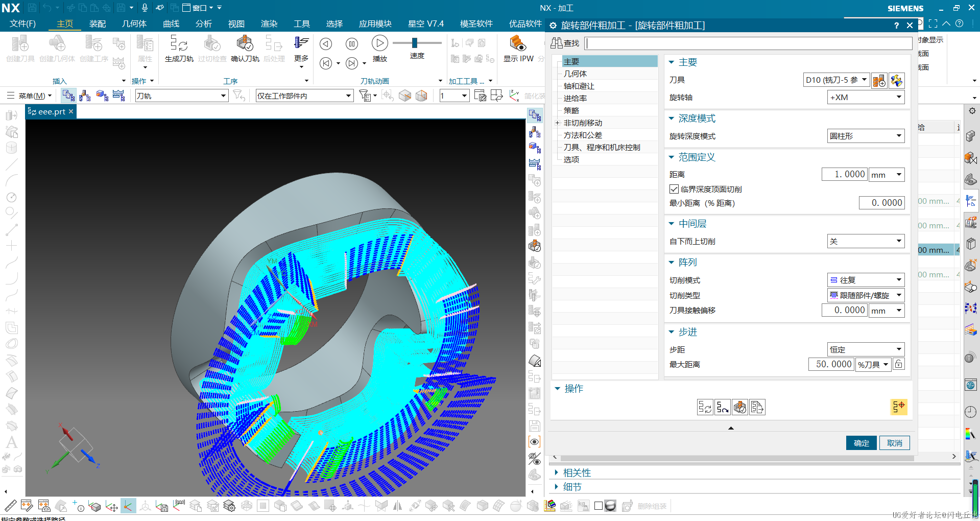980x521 pixels.
Task: Click the program order view toolbar icon
Action: click(x=68, y=96)
